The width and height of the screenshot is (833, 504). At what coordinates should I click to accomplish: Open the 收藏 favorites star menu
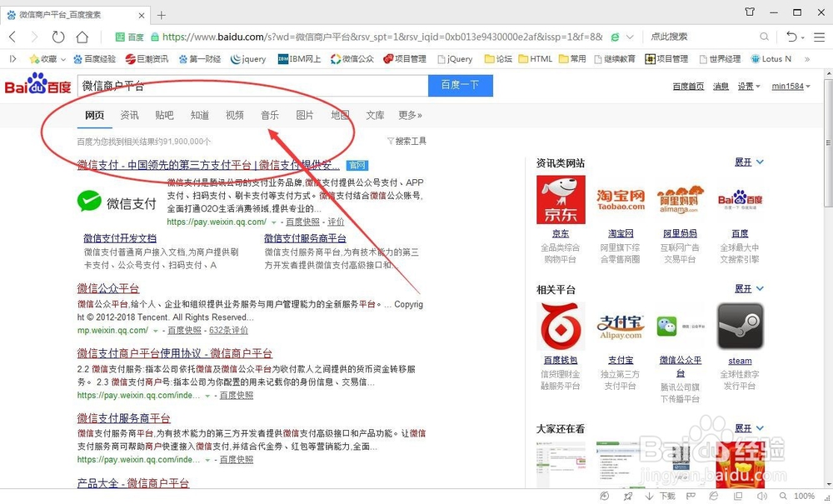pos(47,59)
